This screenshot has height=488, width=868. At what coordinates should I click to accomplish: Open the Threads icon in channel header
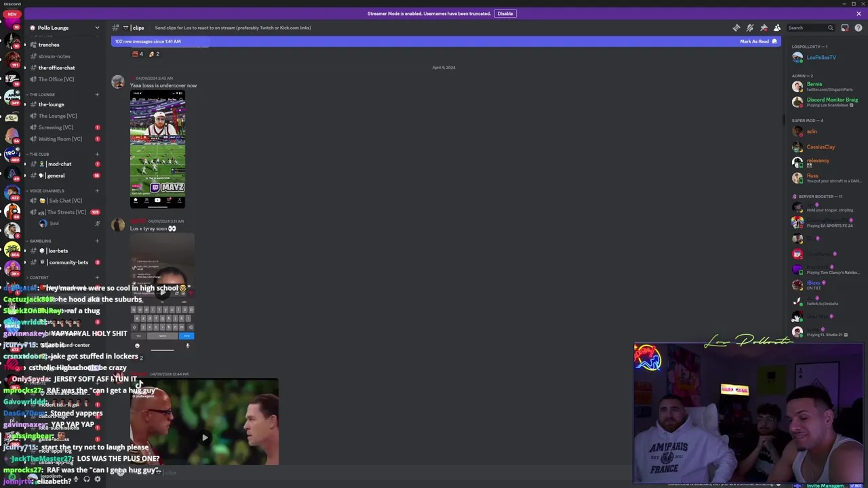pyautogui.click(x=736, y=28)
